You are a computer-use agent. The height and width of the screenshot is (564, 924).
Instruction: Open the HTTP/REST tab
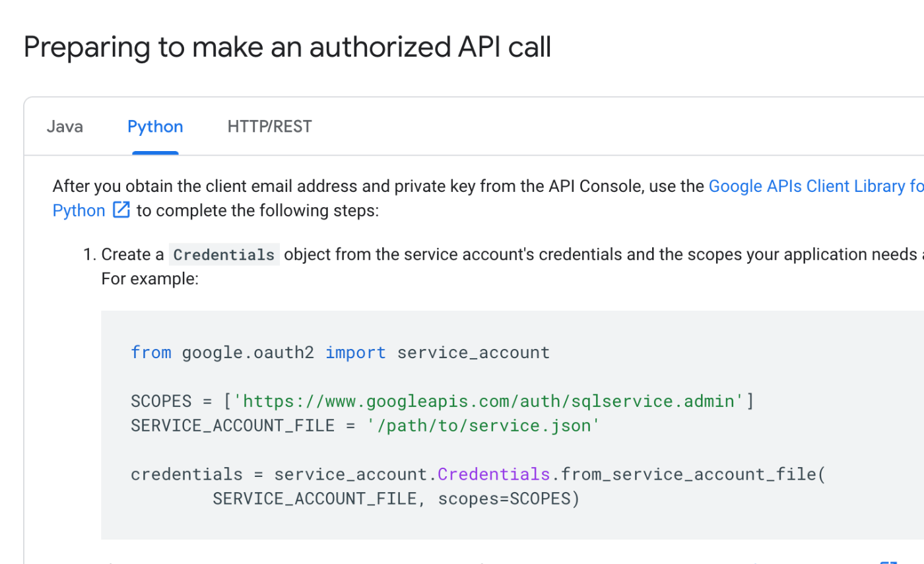point(269,127)
